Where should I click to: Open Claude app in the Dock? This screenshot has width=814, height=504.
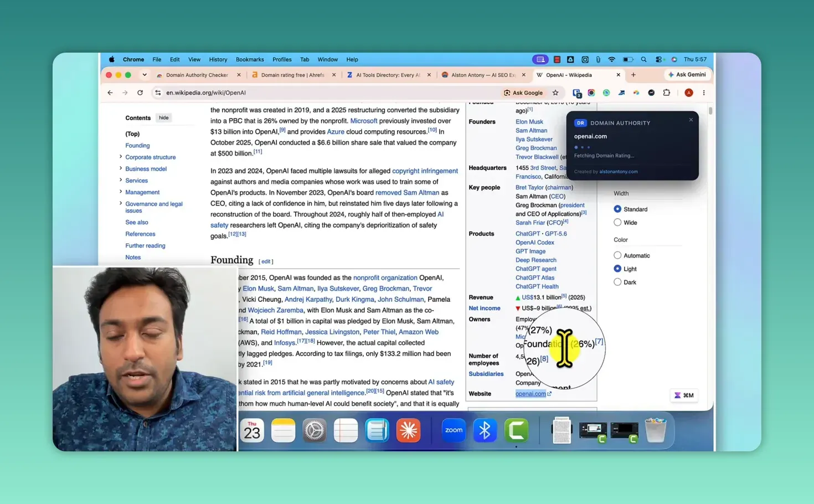408,430
